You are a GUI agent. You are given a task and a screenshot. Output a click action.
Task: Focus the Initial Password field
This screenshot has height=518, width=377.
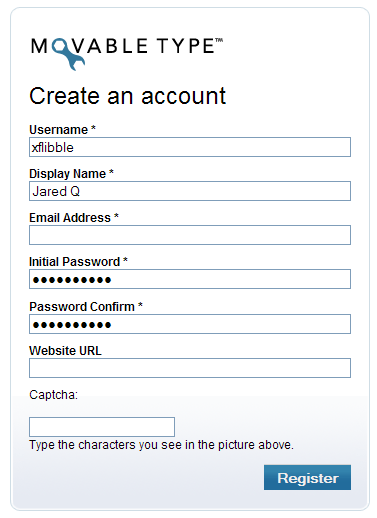[190, 279]
